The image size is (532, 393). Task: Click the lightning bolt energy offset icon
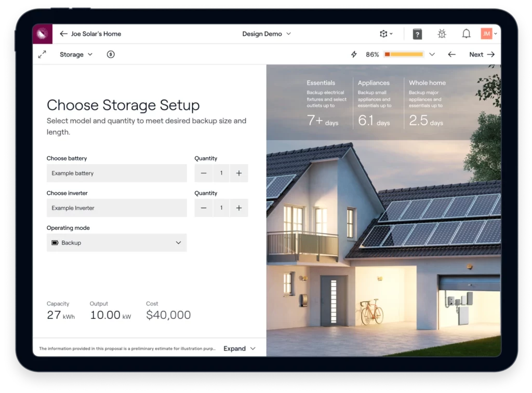pos(354,55)
